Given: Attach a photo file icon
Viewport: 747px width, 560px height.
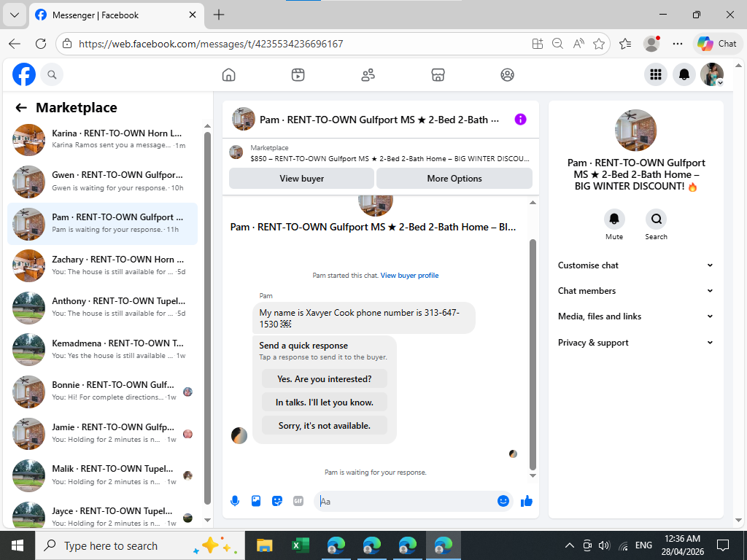Looking at the screenshot, I should (x=256, y=501).
